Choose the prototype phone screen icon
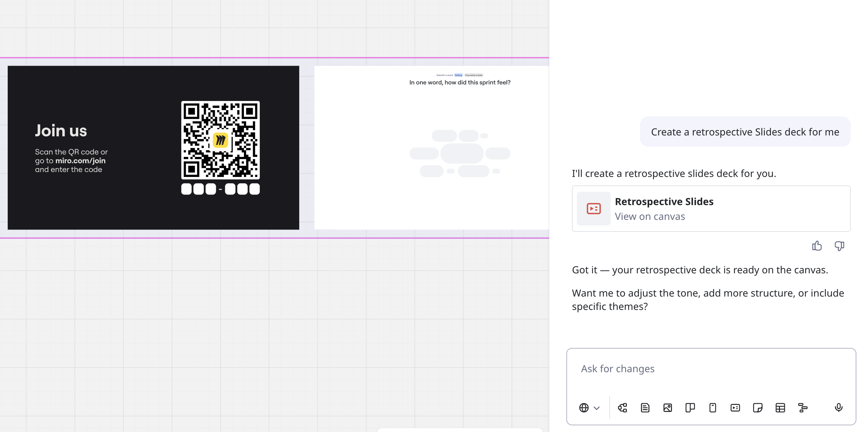Viewport: 868px width, 432px height. (712, 408)
